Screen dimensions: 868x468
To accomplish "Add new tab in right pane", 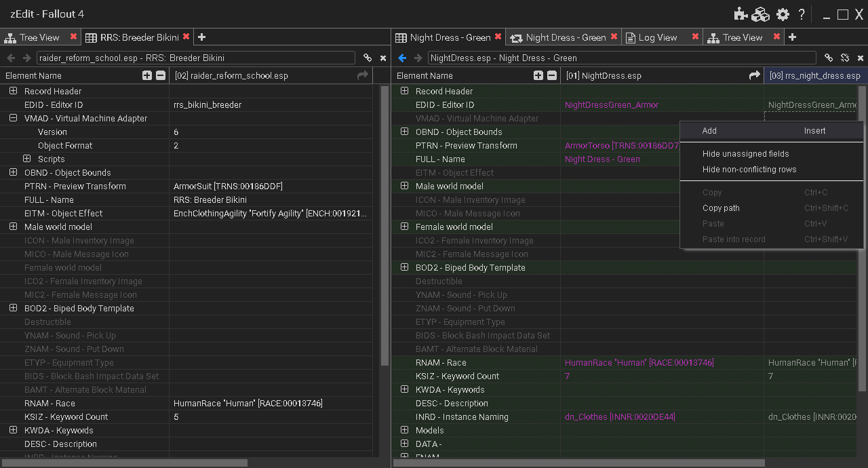I will tap(792, 37).
